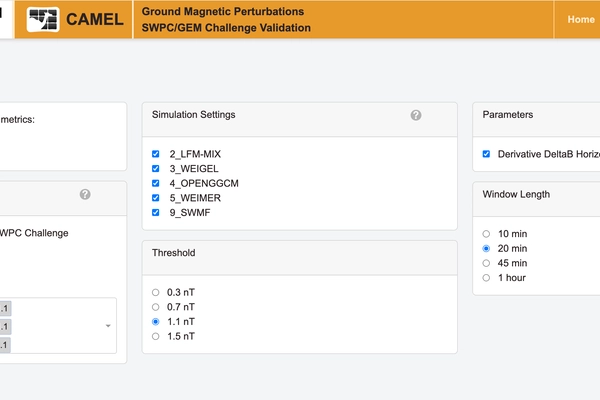The width and height of the screenshot is (600, 400).
Task: Open help icon for Simulation Settings
Action: [x=416, y=115]
